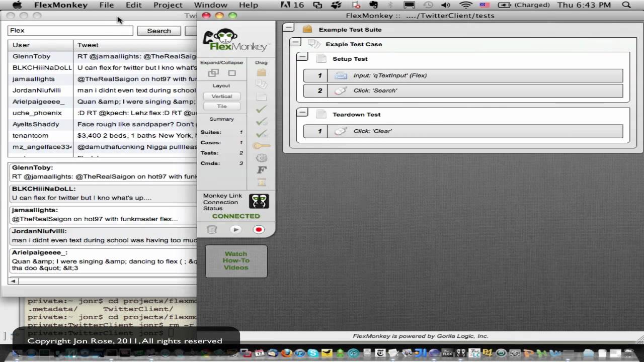Image resolution: width=644 pixels, height=362 pixels.
Task: Select the BLKCHiiiNaDoLL table row
Action: click(x=103, y=67)
